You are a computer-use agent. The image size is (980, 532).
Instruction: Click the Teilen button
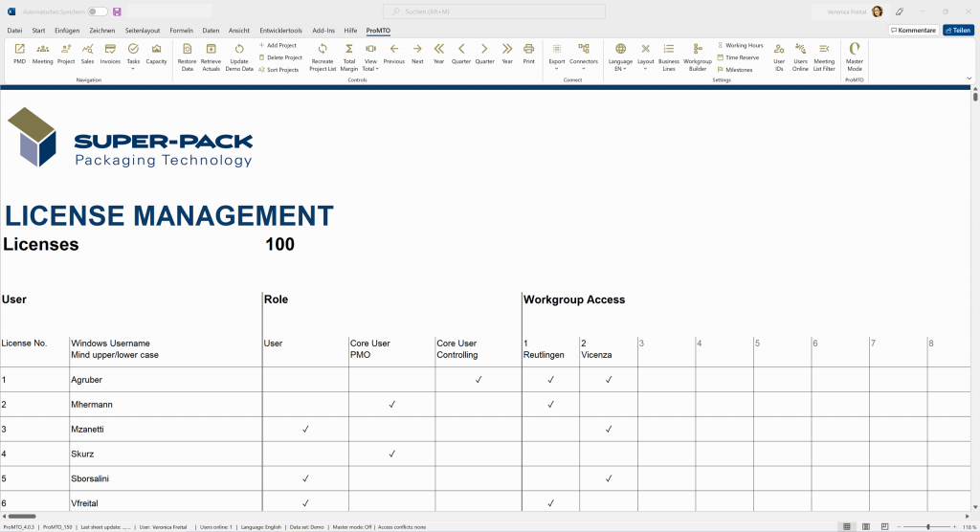(x=958, y=31)
